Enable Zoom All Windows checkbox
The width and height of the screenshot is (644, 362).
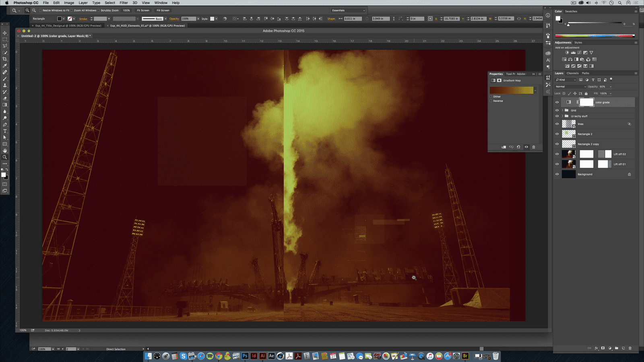[x=72, y=10]
